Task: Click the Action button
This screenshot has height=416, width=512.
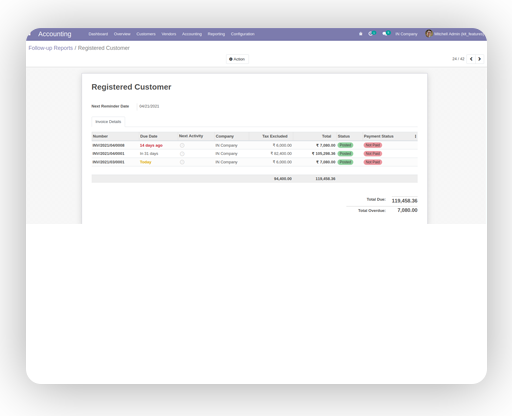Action: [237, 59]
